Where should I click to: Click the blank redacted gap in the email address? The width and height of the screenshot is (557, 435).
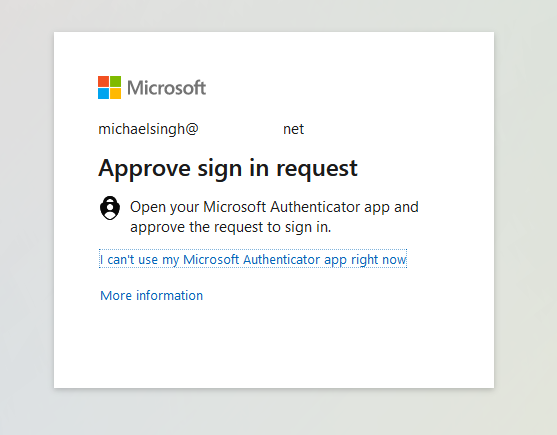click(240, 129)
